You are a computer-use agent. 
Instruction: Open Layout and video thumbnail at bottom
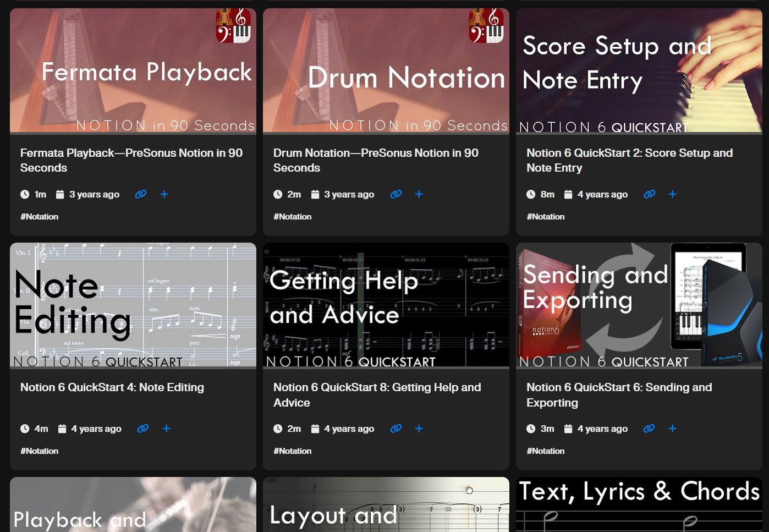pyautogui.click(x=386, y=504)
